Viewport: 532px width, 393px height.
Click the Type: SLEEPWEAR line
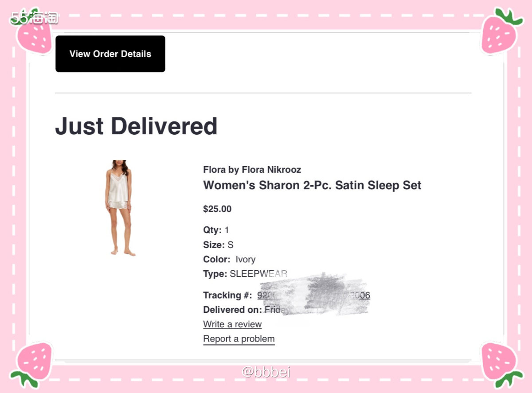(245, 274)
